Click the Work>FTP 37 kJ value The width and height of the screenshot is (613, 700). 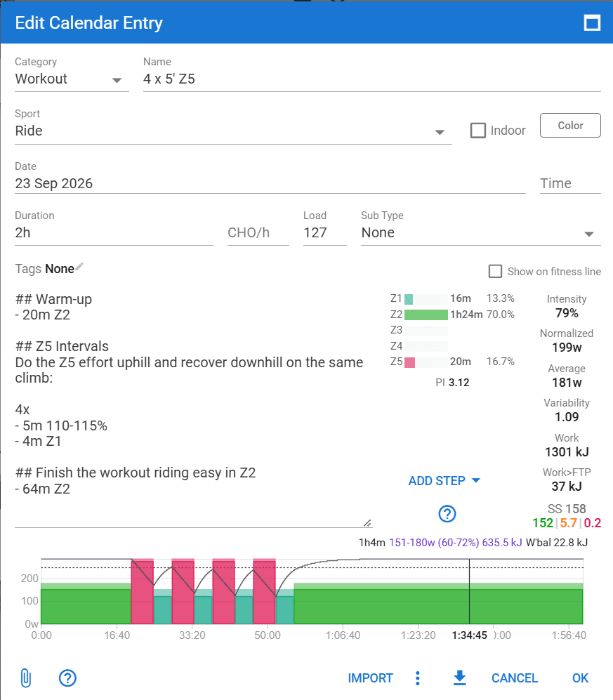(567, 486)
